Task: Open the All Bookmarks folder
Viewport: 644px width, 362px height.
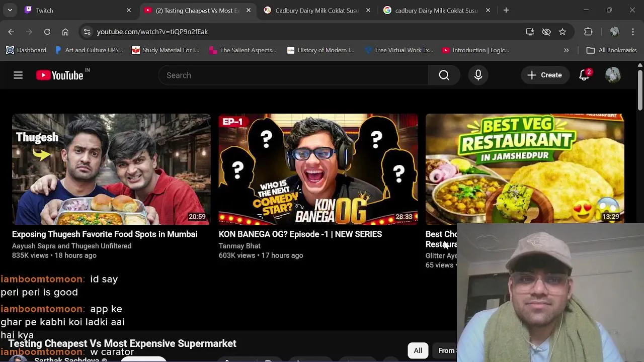Action: (612, 50)
